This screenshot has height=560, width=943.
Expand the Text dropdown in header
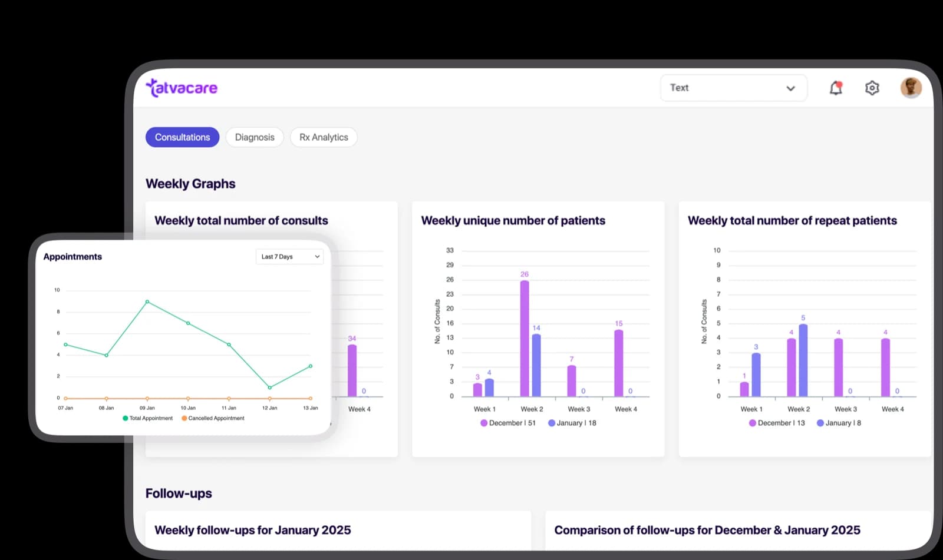pos(733,88)
